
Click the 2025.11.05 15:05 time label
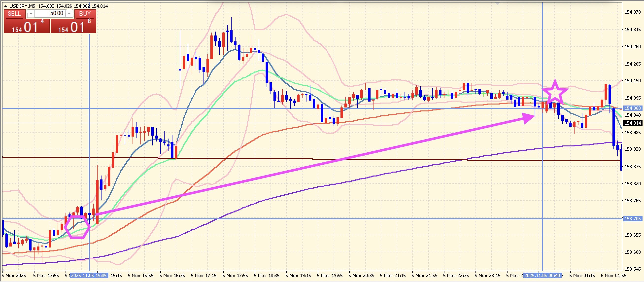[x=89, y=276]
